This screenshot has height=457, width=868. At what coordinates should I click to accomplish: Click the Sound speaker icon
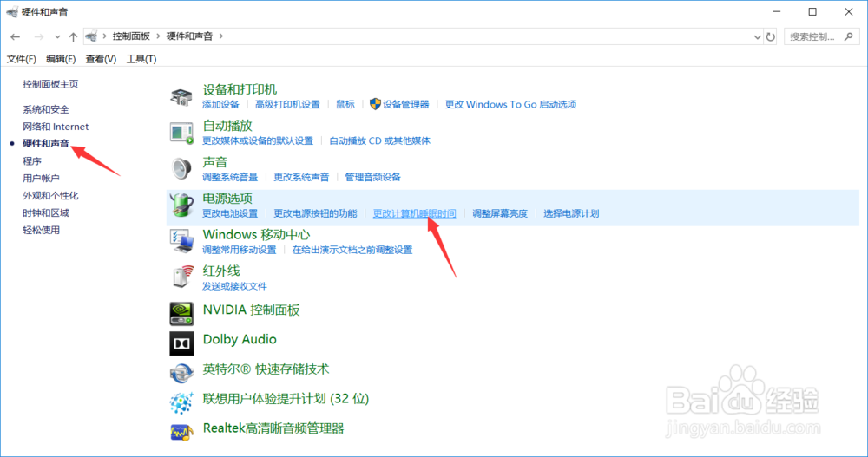181,169
